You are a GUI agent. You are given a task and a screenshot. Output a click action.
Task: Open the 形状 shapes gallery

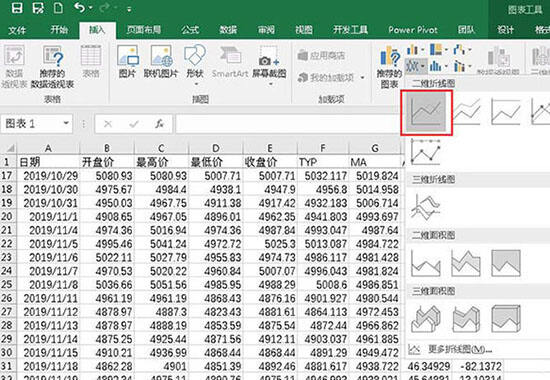point(195,65)
